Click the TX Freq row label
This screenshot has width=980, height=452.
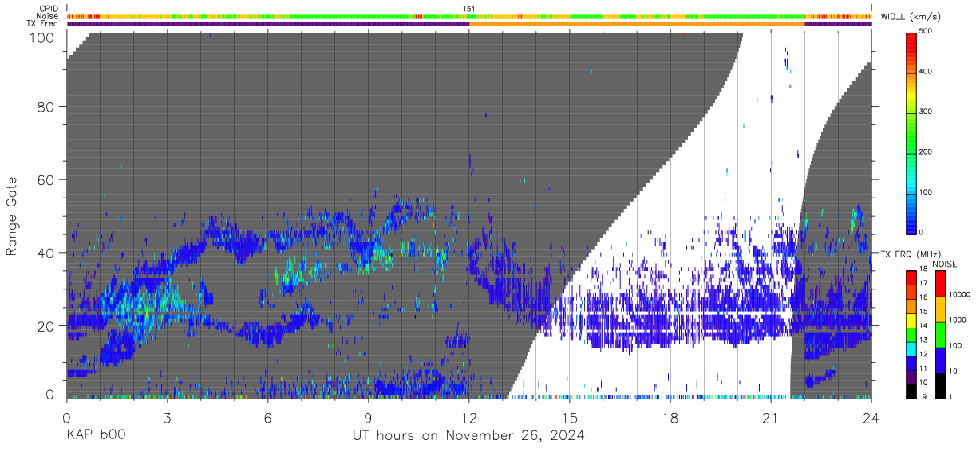coord(43,24)
